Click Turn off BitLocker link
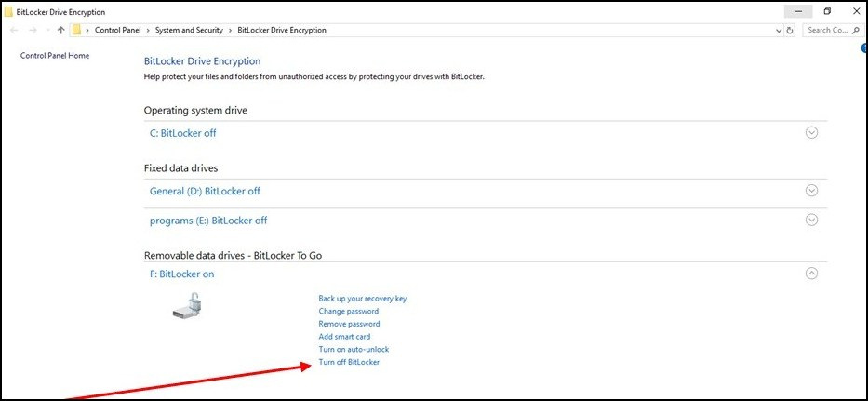Viewport: 868px width, 401px height. (x=349, y=362)
